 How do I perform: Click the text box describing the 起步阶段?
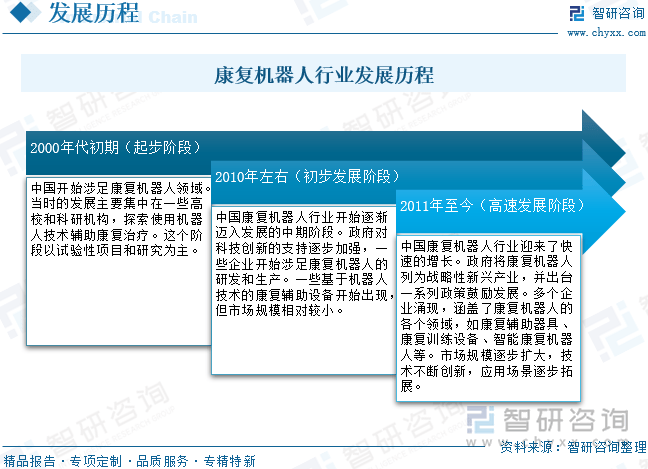(x=118, y=260)
